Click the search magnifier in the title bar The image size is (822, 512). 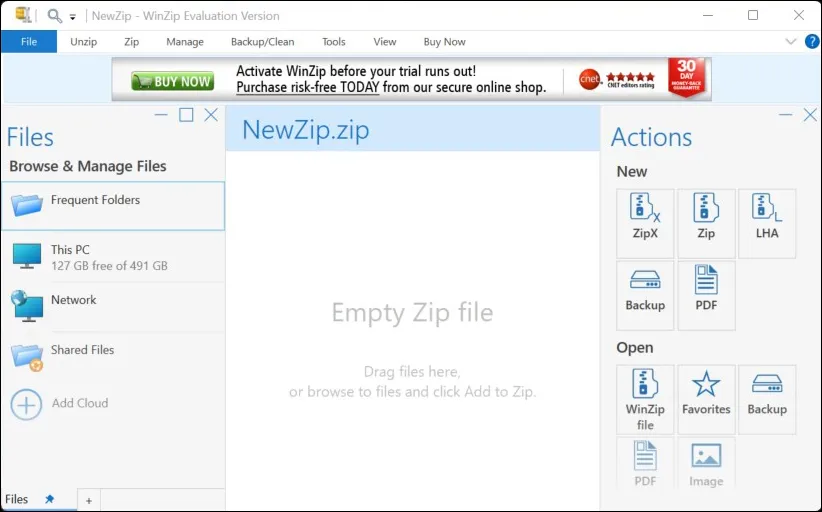[54, 16]
